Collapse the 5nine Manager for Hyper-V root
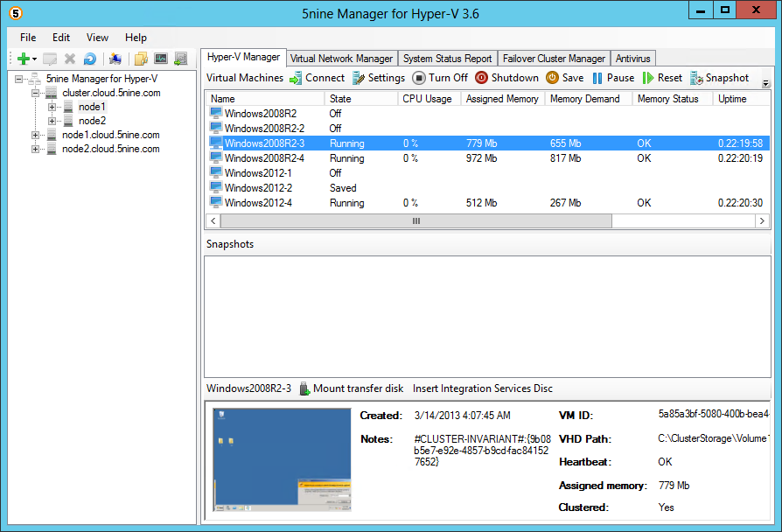This screenshot has height=532, width=782. [19, 79]
